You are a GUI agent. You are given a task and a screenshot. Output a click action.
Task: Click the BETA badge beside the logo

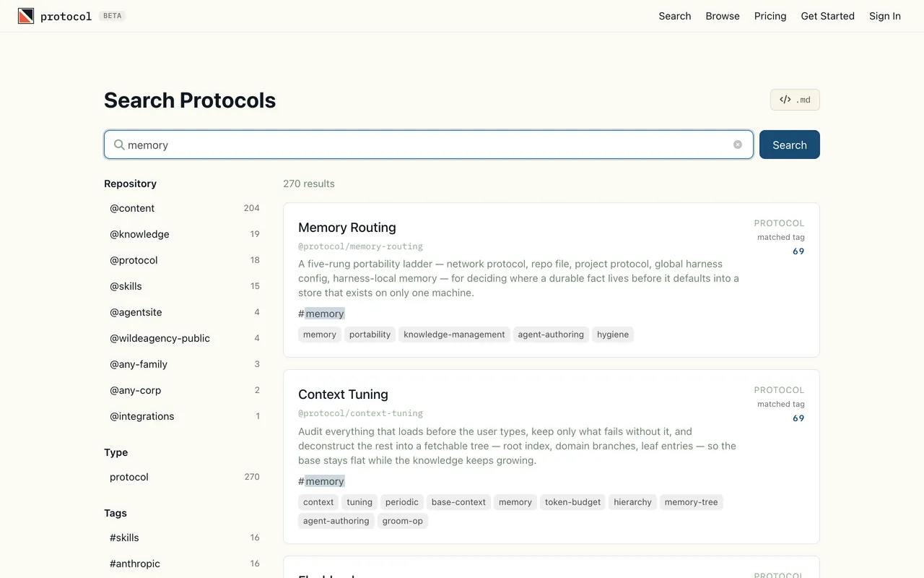click(x=113, y=16)
